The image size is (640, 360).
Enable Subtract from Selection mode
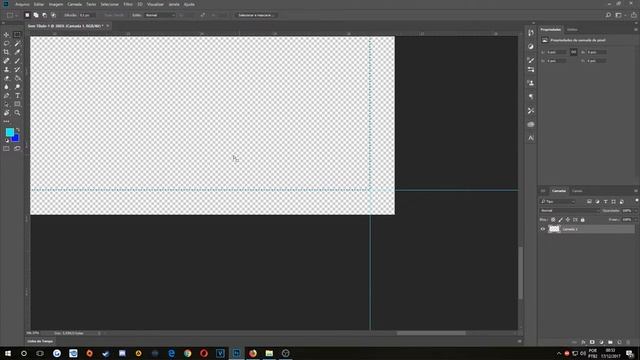click(x=44, y=15)
